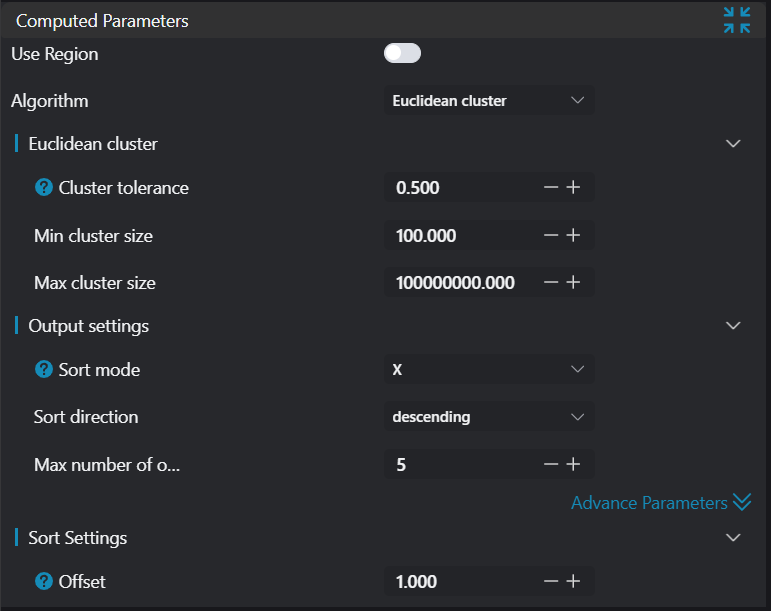Image resolution: width=771 pixels, height=611 pixels.
Task: Decrease the Offset value
Action: (x=550, y=581)
